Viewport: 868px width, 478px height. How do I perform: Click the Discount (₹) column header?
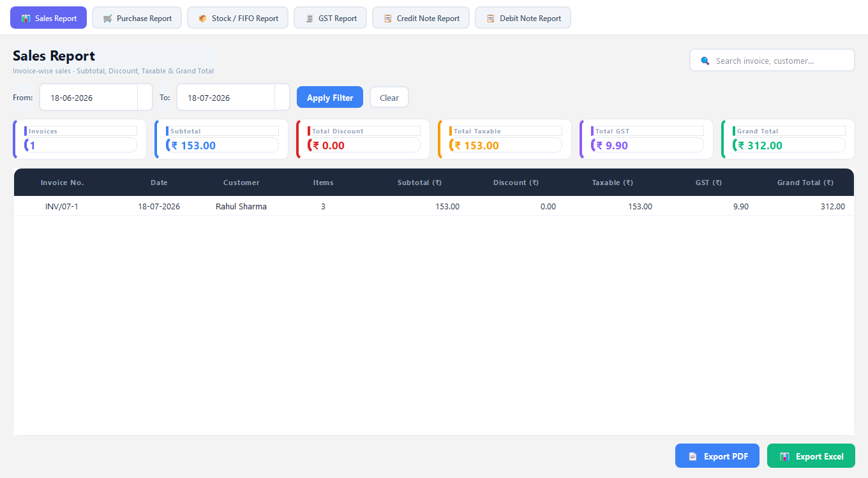click(x=516, y=183)
